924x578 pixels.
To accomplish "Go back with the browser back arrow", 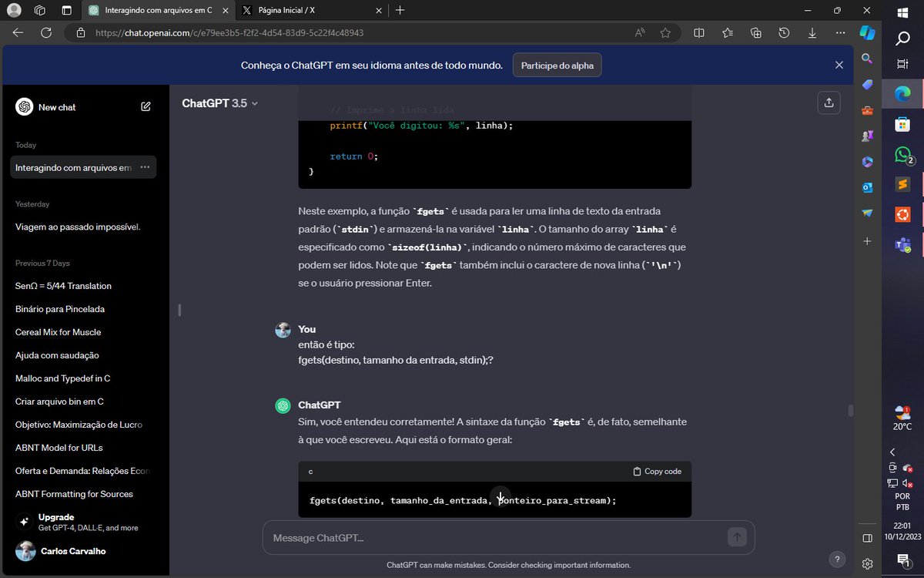I will click(x=18, y=33).
